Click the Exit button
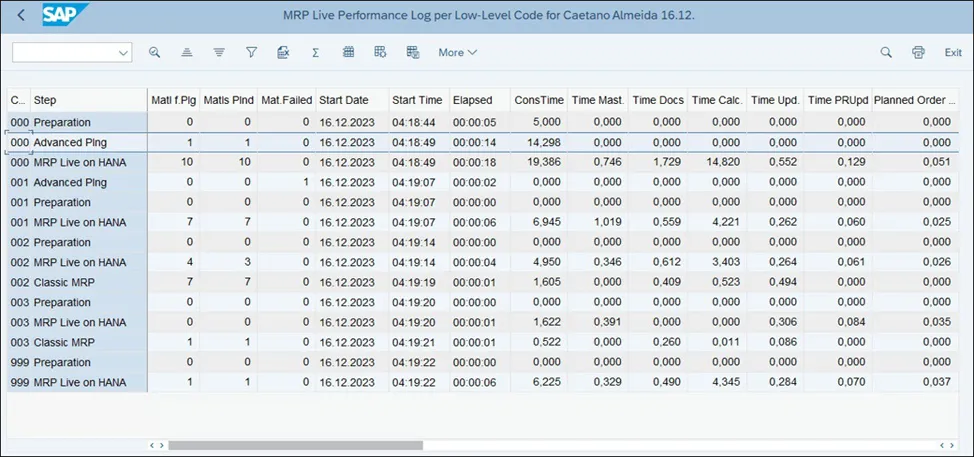The height and width of the screenshot is (457, 974). (x=953, y=53)
